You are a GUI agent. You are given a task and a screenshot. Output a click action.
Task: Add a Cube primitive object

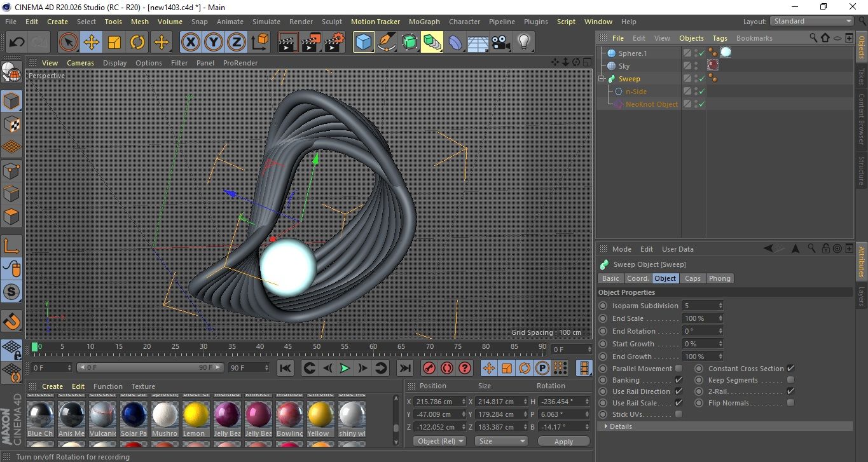tap(363, 43)
